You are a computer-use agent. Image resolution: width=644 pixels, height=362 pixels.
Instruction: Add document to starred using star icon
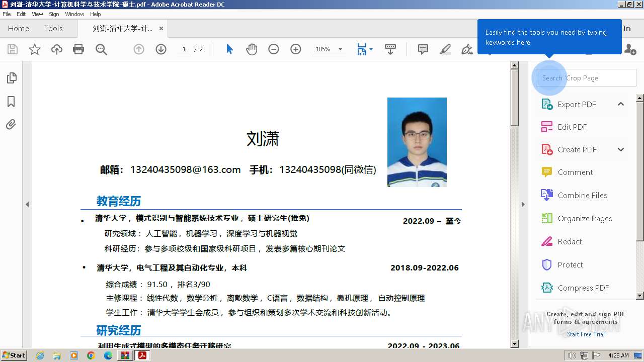pyautogui.click(x=35, y=49)
